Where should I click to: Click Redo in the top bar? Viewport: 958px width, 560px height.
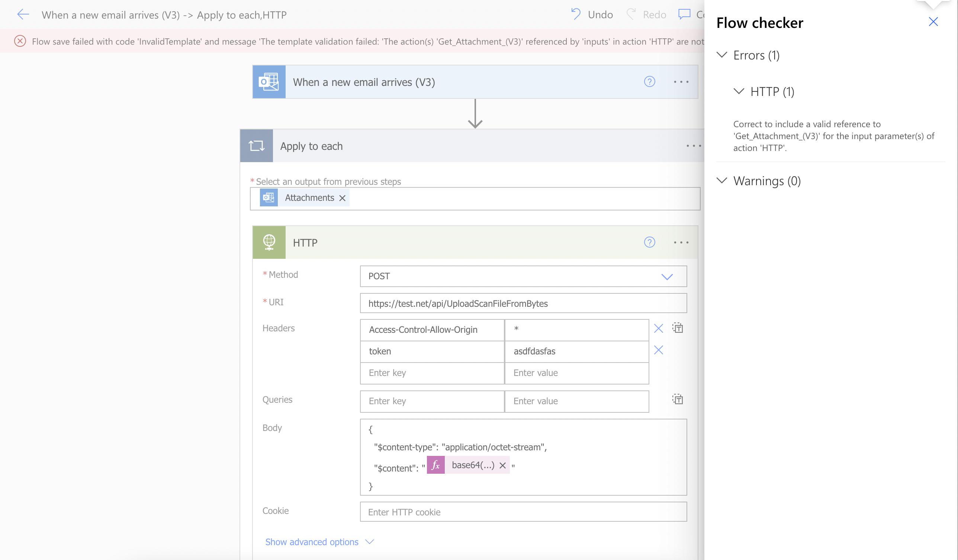point(647,15)
